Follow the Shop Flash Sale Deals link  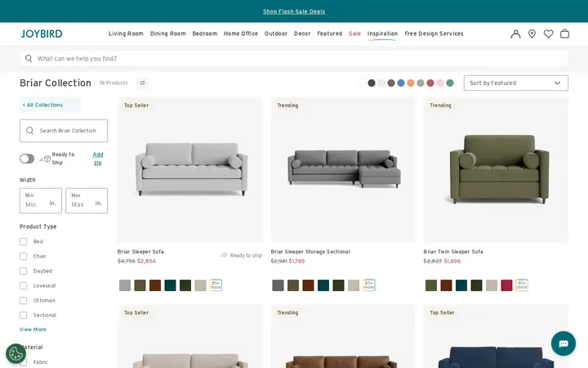(x=294, y=11)
